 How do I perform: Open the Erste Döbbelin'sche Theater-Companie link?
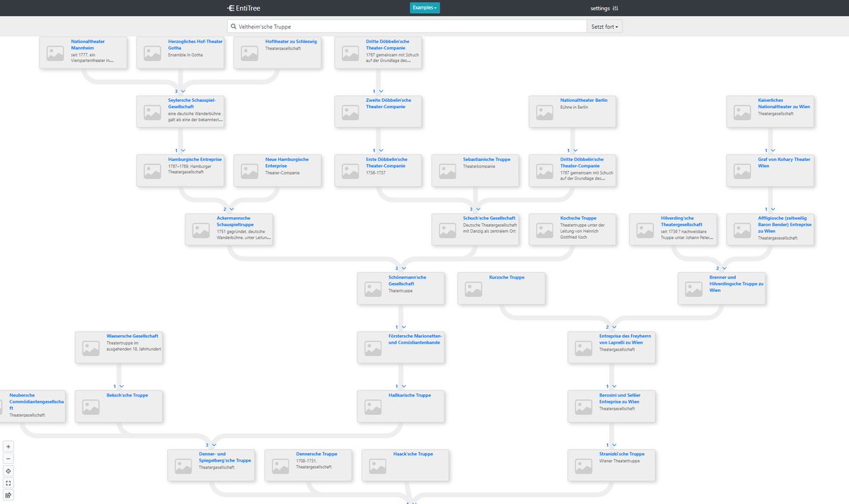pyautogui.click(x=387, y=162)
